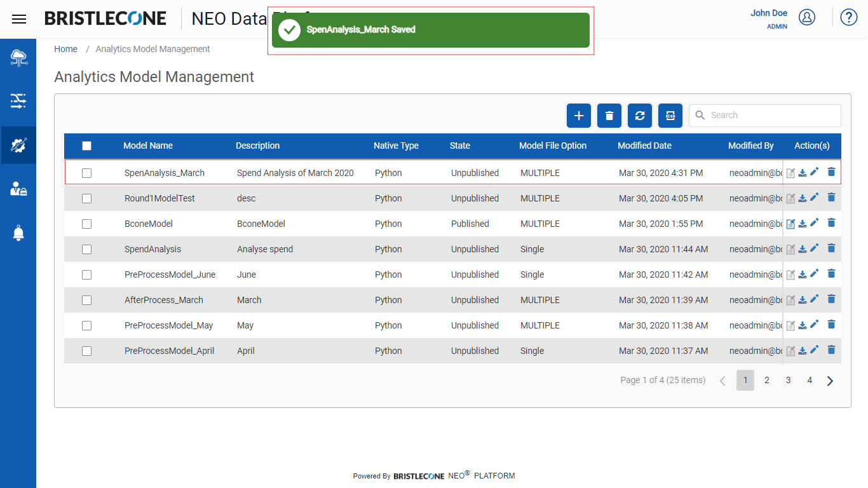Check the BconeModel row checkbox
The image size is (868, 488).
pyautogui.click(x=87, y=224)
